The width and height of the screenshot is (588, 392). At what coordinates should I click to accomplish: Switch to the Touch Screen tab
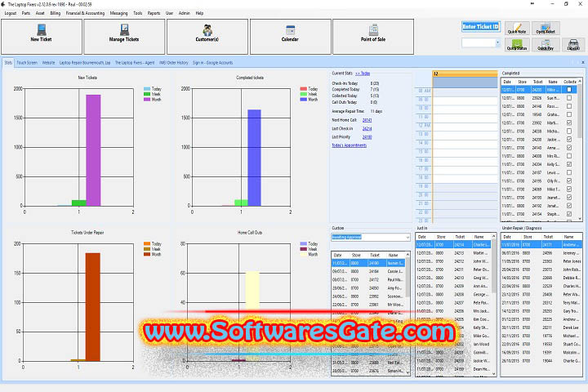point(27,63)
